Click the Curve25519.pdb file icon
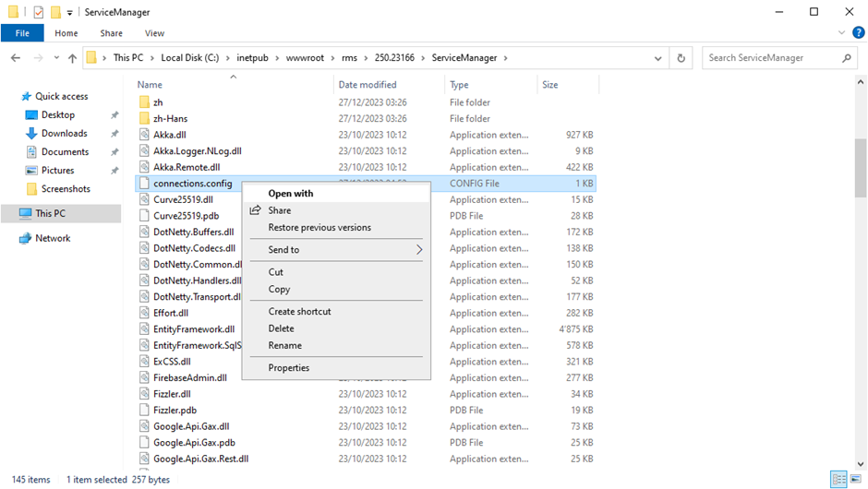868x489 pixels. click(x=144, y=216)
